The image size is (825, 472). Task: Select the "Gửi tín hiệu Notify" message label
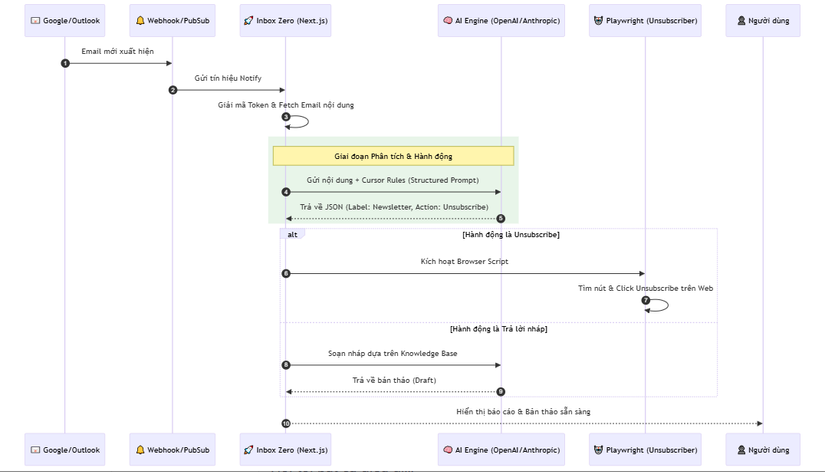[x=228, y=78]
